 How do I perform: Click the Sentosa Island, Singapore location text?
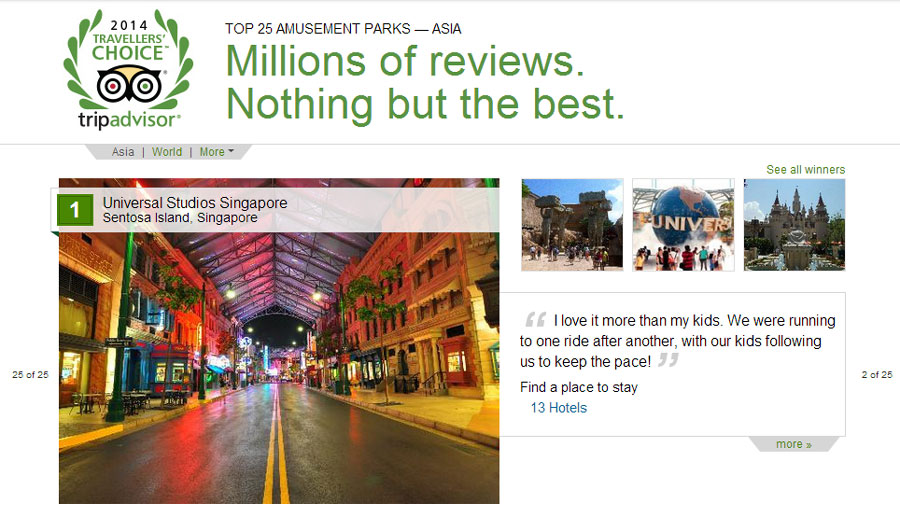[x=180, y=218]
